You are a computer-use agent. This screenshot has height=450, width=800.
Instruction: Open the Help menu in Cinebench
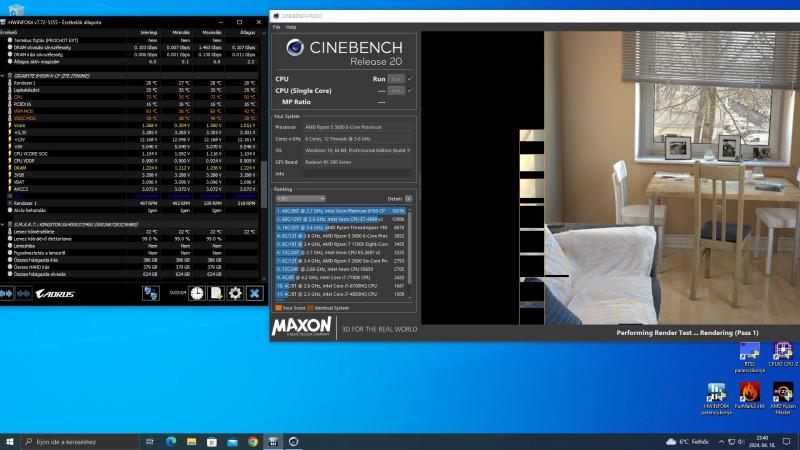(x=291, y=27)
